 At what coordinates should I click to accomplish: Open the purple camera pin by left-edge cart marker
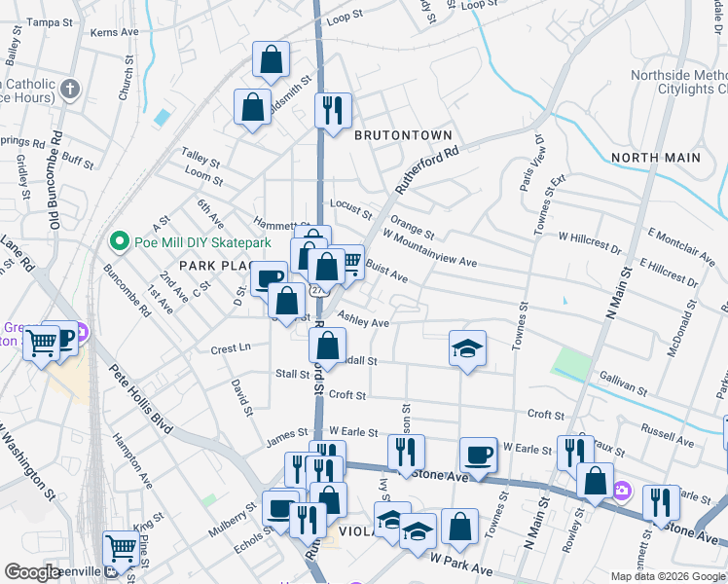(x=84, y=332)
